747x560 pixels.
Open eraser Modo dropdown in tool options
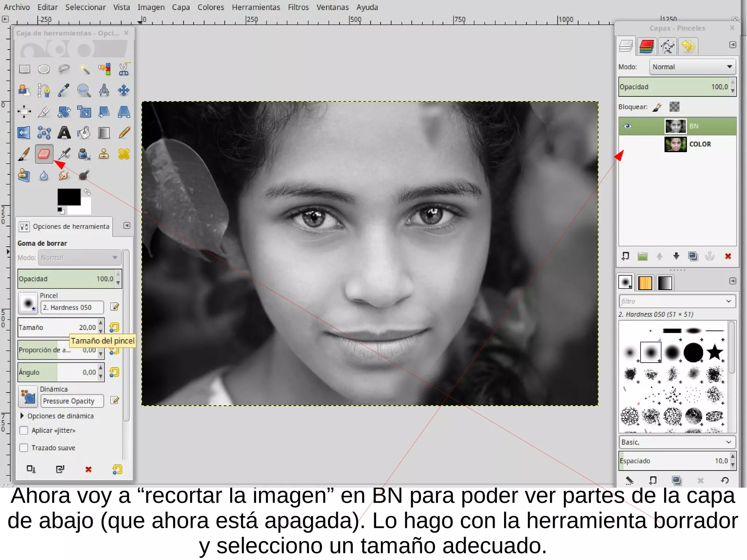[80, 258]
